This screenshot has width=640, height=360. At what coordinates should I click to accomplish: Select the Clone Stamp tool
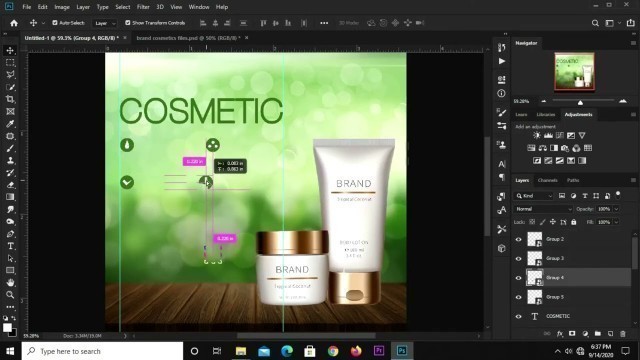(10, 160)
